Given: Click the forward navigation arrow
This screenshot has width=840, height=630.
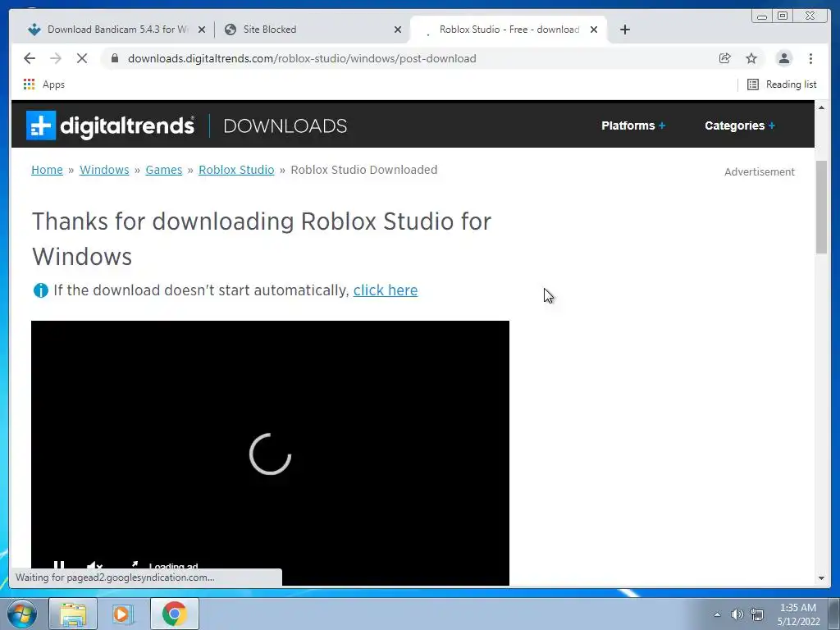Looking at the screenshot, I should coord(56,58).
